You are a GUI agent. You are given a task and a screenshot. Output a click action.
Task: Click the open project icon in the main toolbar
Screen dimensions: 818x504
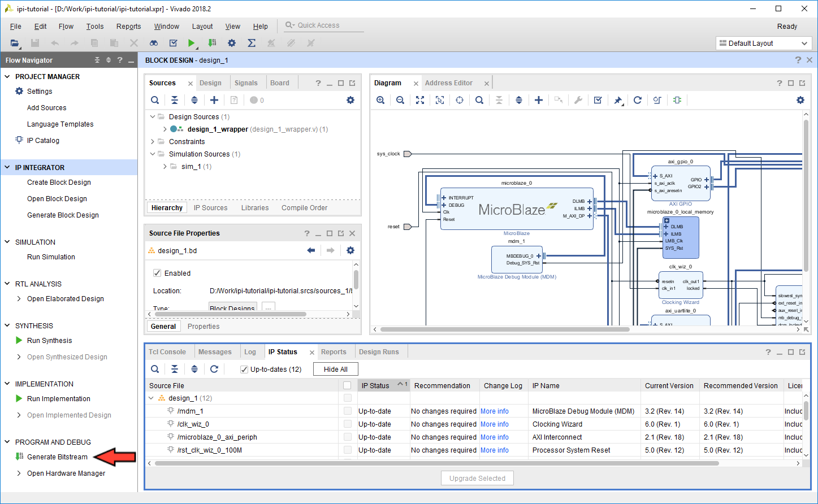point(15,43)
